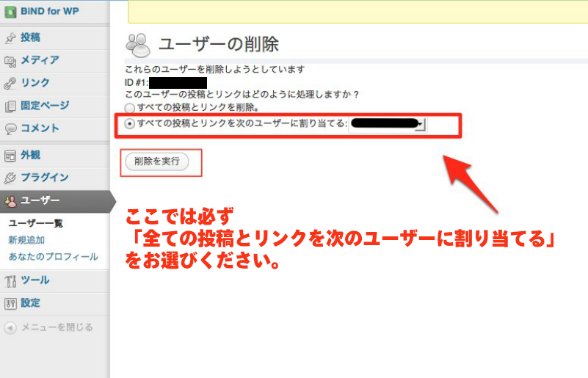
Task: Click the 設定 settings icon
Action: 10,303
